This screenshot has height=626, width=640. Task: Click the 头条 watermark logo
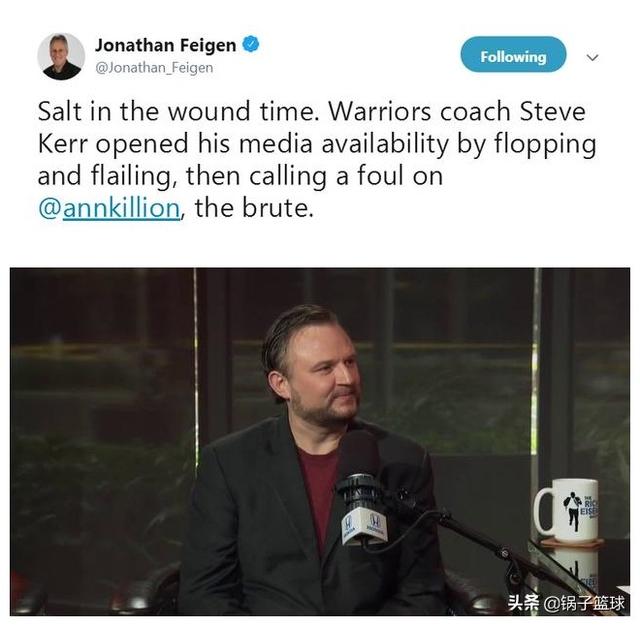click(523, 602)
